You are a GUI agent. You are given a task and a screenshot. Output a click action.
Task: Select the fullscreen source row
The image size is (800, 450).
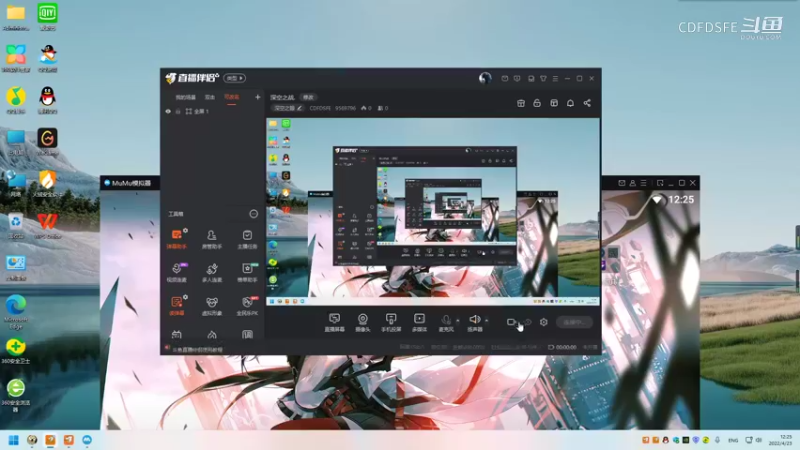click(213, 111)
